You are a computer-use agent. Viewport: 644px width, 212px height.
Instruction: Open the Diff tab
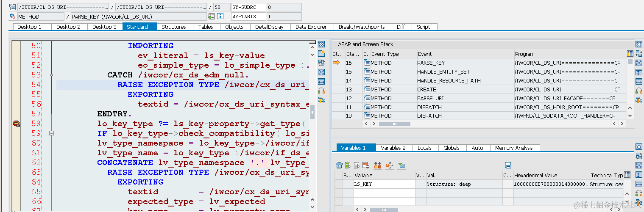401,27
